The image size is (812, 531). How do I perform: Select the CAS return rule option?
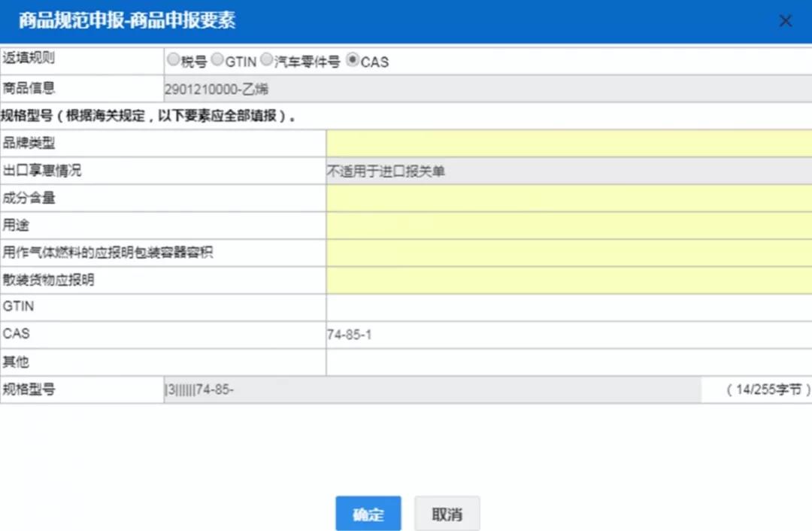(352, 60)
